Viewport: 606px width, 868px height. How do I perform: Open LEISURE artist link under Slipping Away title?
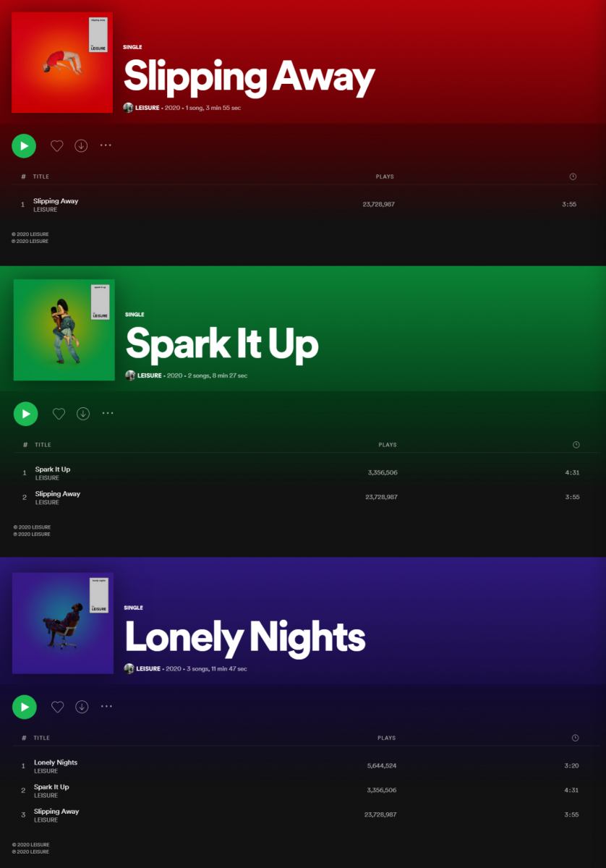click(148, 108)
